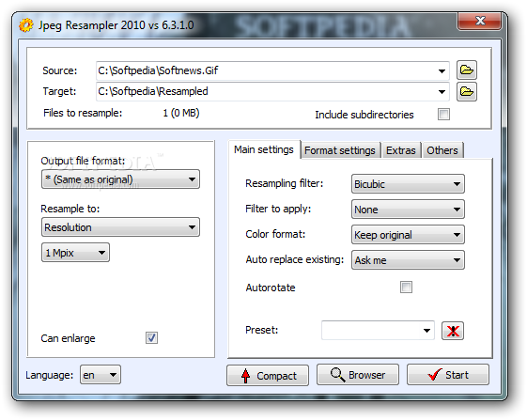527x420 pixels.
Task: Switch to the Format settings tab
Action: (x=340, y=150)
